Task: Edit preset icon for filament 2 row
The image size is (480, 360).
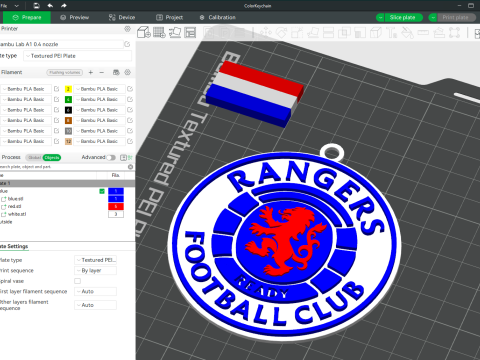Action: (x=130, y=89)
